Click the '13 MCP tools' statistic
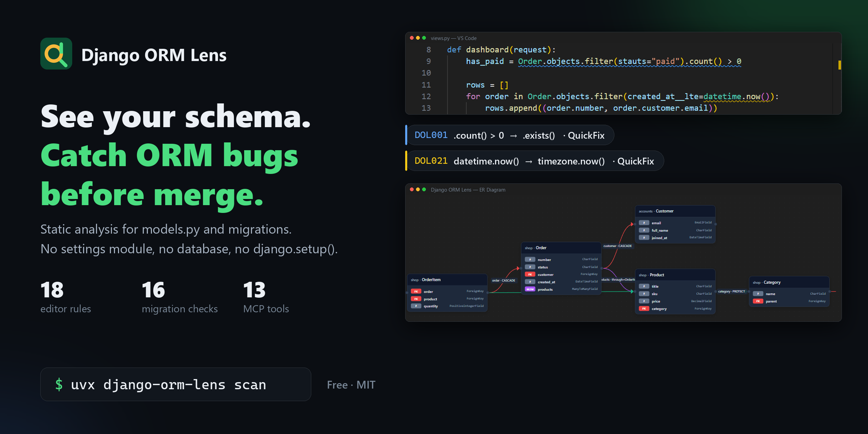The width and height of the screenshot is (868, 434). pos(266,297)
